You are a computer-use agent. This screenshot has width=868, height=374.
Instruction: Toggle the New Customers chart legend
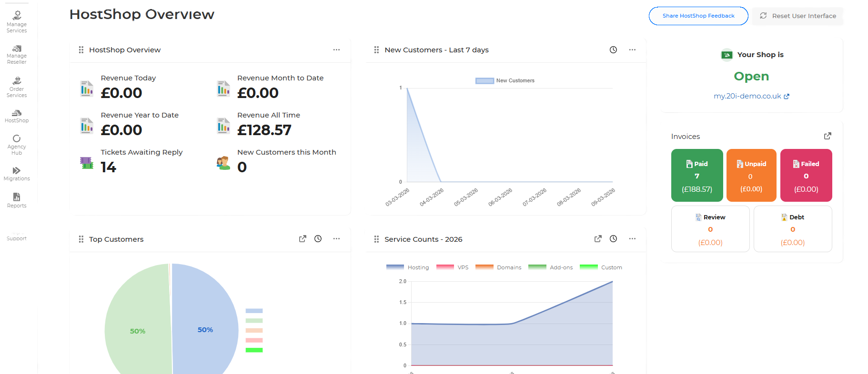pos(505,81)
